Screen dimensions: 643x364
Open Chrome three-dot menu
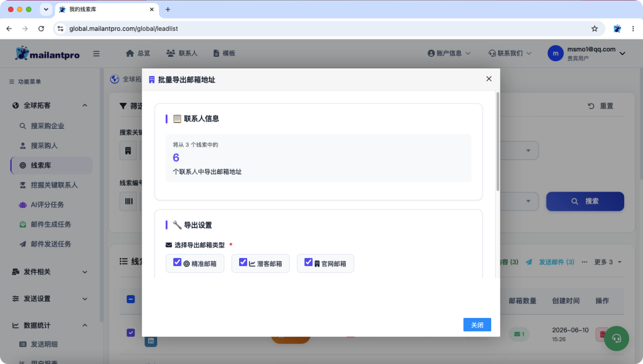pyautogui.click(x=633, y=29)
